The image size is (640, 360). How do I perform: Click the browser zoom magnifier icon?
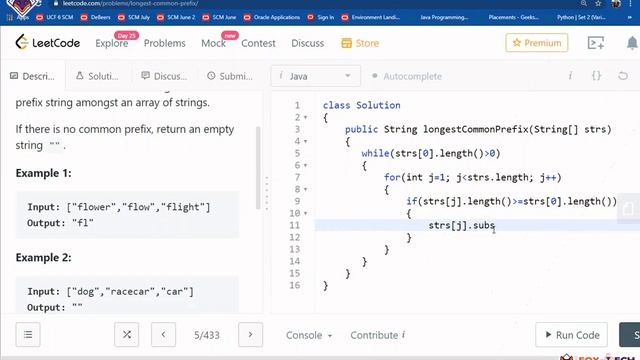pos(584,4)
